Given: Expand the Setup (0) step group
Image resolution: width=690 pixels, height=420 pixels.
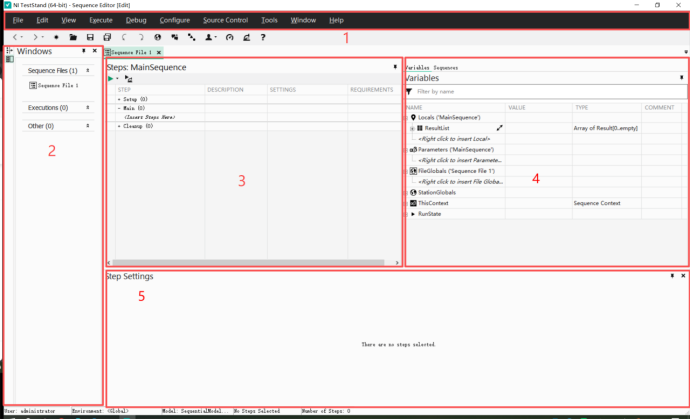Looking at the screenshot, I should pos(119,99).
